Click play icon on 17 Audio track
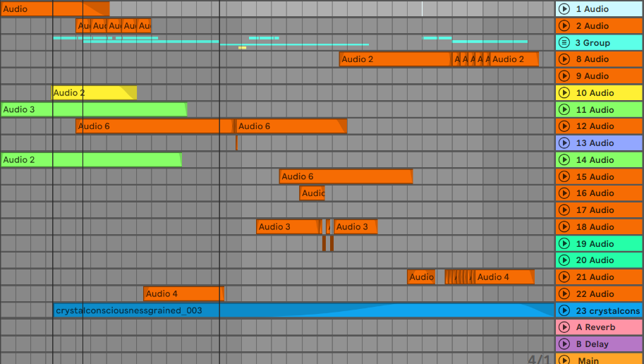 tap(564, 210)
